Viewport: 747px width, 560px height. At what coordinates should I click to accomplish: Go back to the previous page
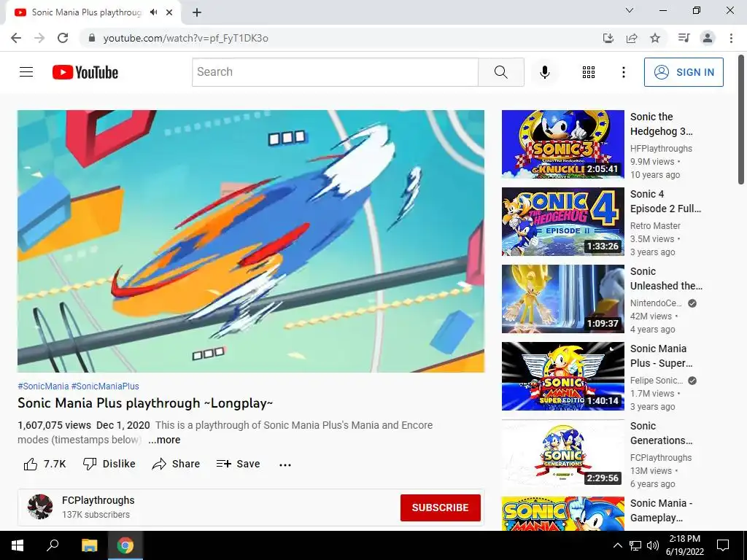pos(16,38)
